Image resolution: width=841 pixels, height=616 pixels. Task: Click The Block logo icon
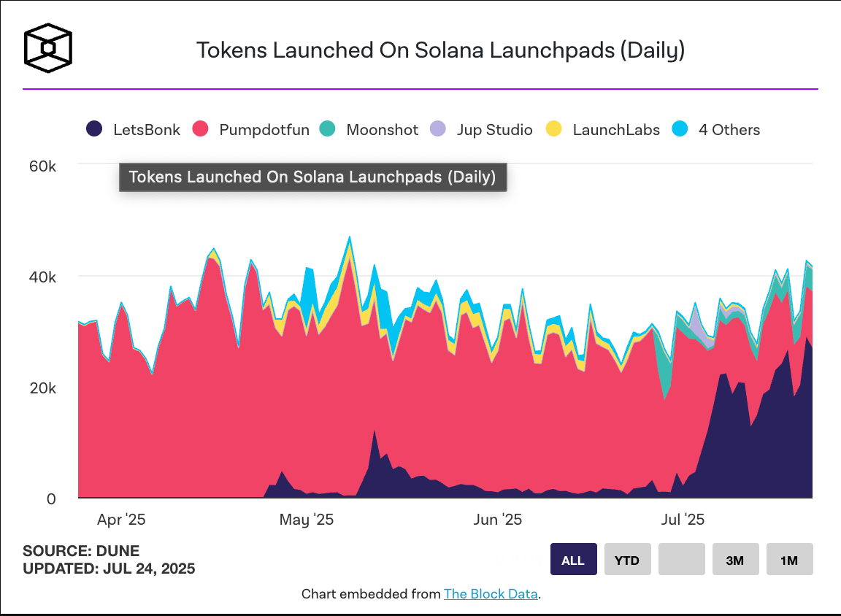(47, 47)
